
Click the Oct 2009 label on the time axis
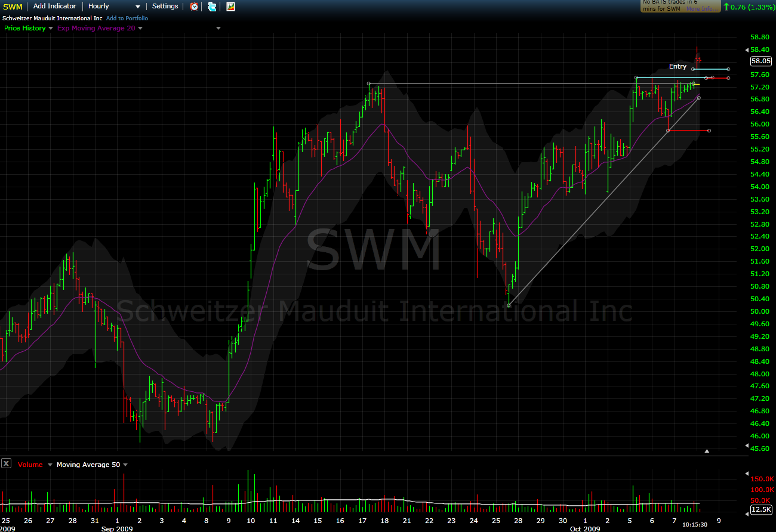pos(584,529)
